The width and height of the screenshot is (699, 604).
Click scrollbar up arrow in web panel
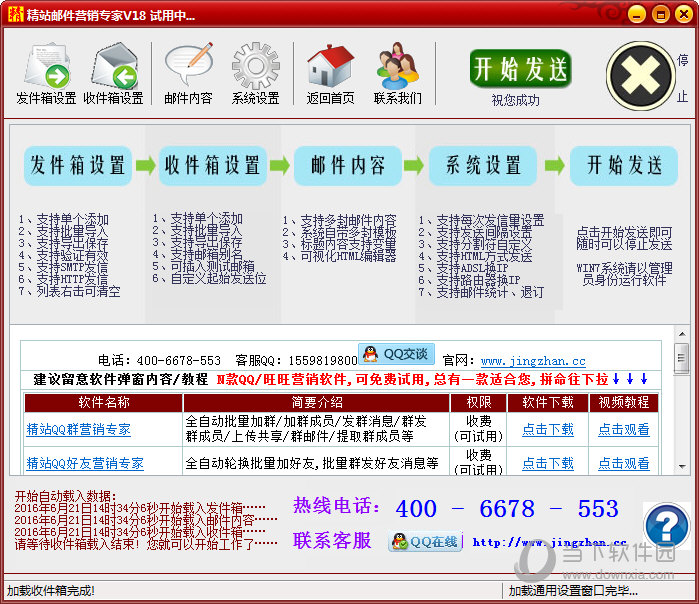coord(682,334)
